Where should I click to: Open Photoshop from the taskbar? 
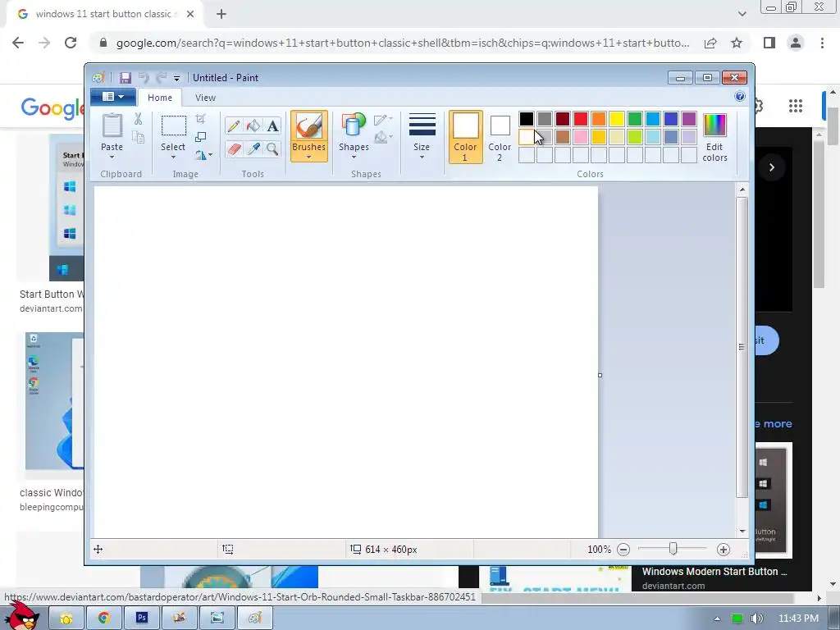pos(141,618)
